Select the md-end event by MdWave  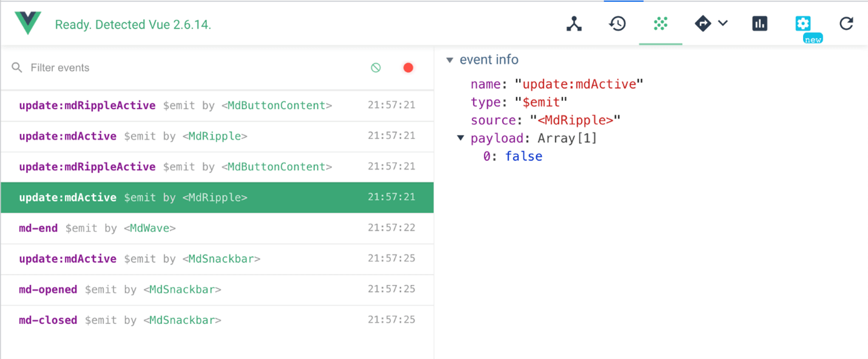217,228
